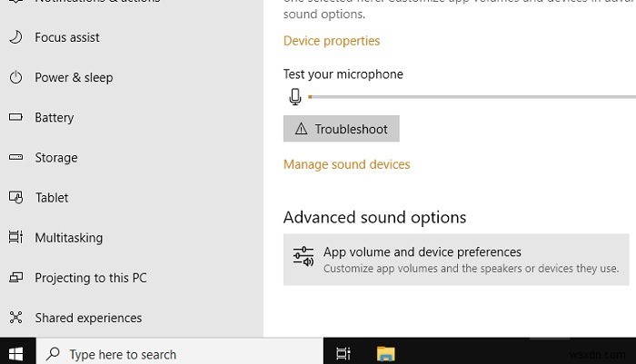The image size is (636, 364).
Task: Click the Focus assist moon icon
Action: (15, 37)
